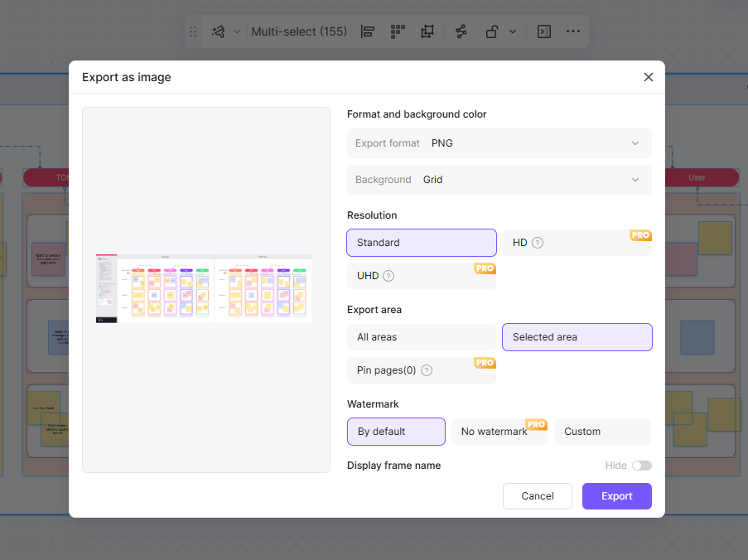
Task: Expand the lock options chevron
Action: pyautogui.click(x=513, y=31)
